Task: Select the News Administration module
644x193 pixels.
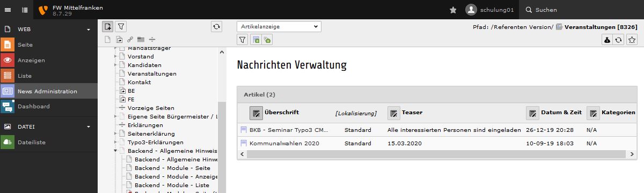Action: 49,91
